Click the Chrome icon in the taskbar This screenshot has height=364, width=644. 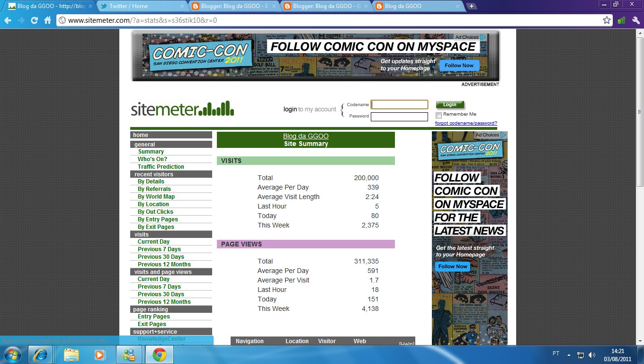[x=159, y=355]
